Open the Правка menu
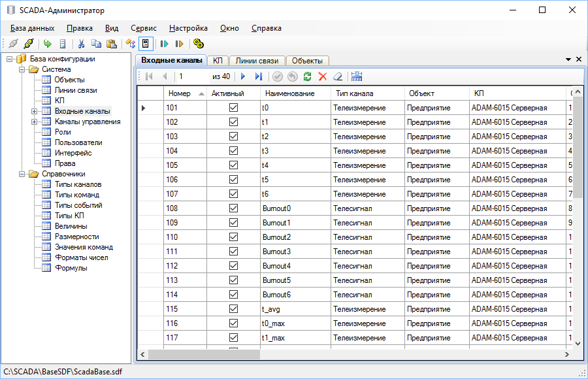This screenshot has height=379, width=588. coord(80,28)
